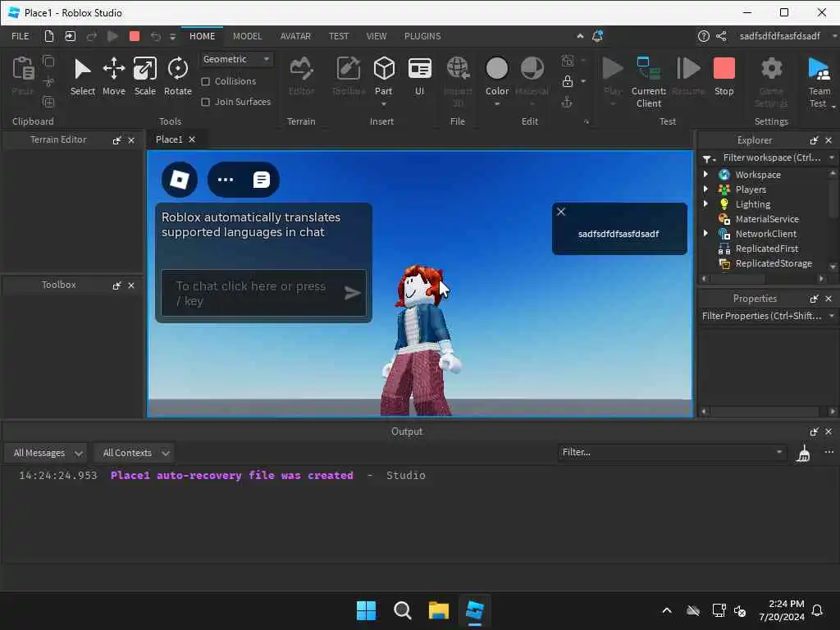Pick the Rotate tool

pos(178,76)
